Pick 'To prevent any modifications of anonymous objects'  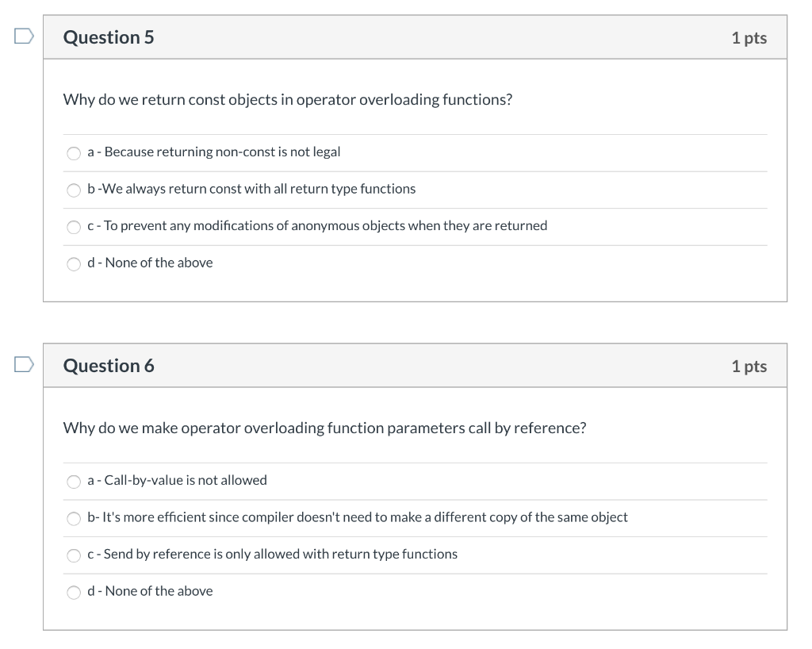(x=74, y=227)
